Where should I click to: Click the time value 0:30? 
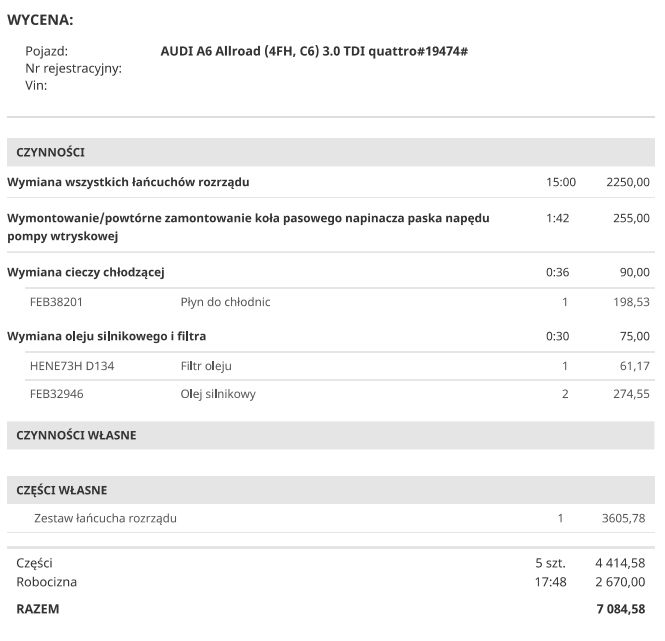click(557, 336)
